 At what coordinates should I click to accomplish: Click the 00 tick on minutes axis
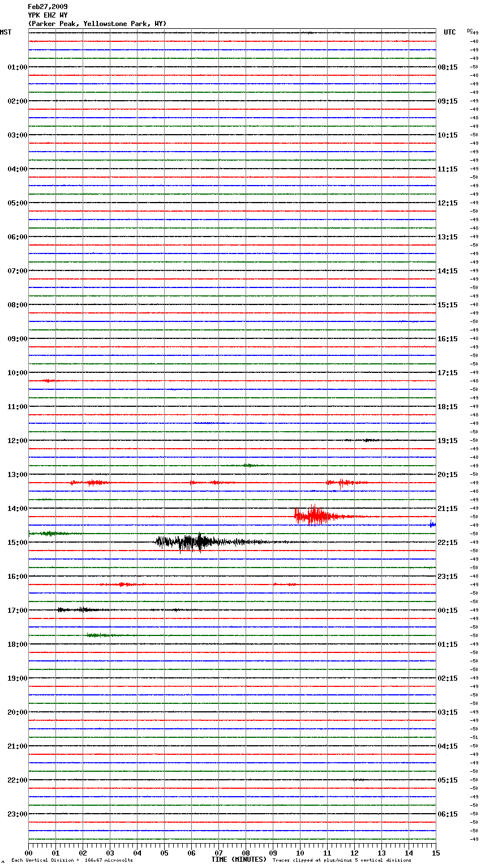point(28,853)
